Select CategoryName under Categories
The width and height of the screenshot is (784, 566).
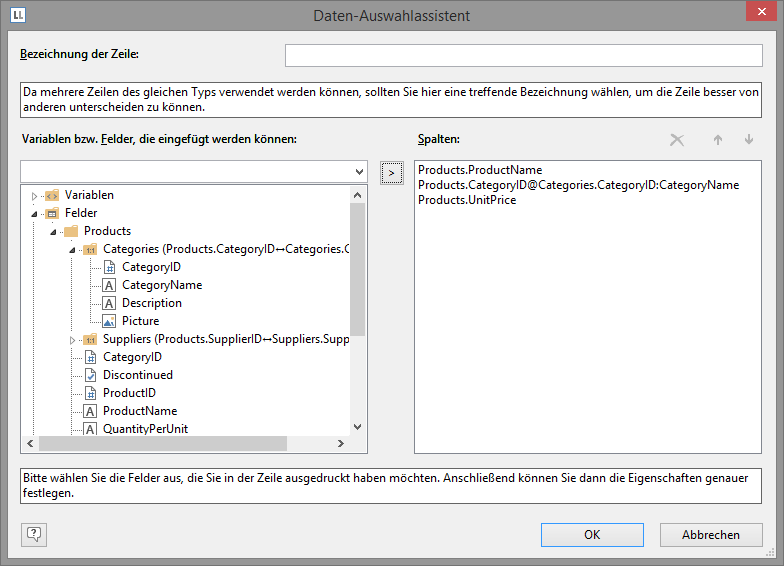coord(162,285)
